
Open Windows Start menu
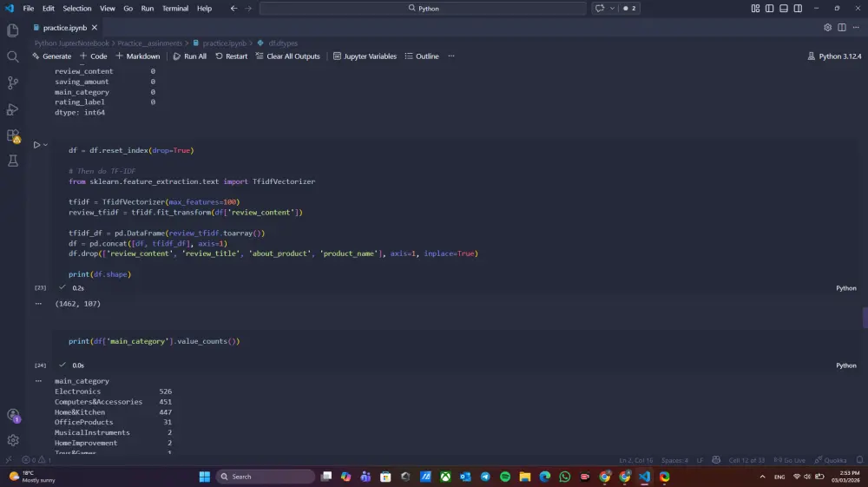click(204, 477)
